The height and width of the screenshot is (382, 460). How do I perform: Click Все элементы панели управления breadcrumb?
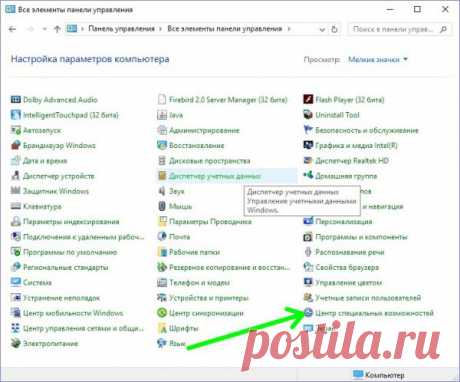coord(225,29)
